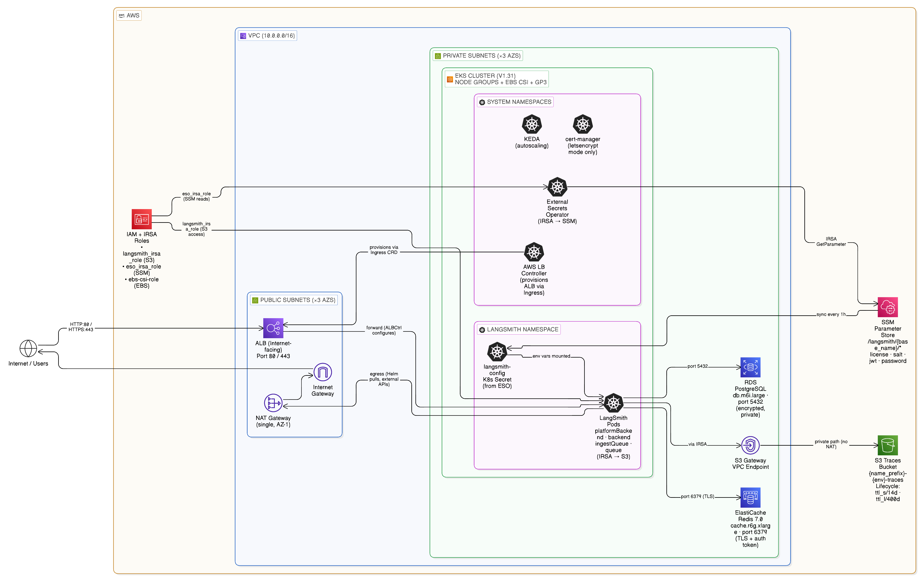Click the LangSmith Pods platformBackend caption
This screenshot has height=581, width=924.
(614, 437)
